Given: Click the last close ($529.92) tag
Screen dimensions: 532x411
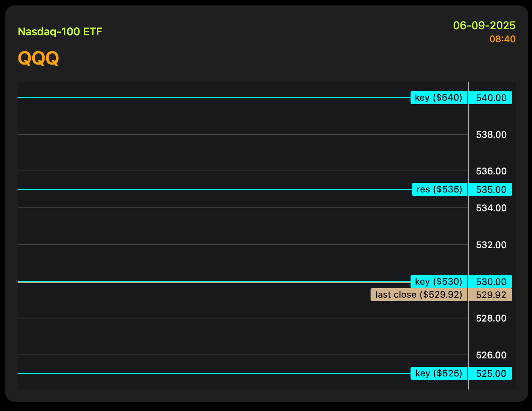Looking at the screenshot, I should 419,295.
